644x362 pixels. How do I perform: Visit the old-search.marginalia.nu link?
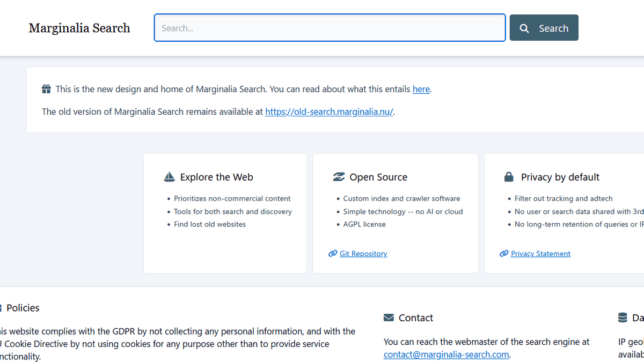tap(329, 112)
